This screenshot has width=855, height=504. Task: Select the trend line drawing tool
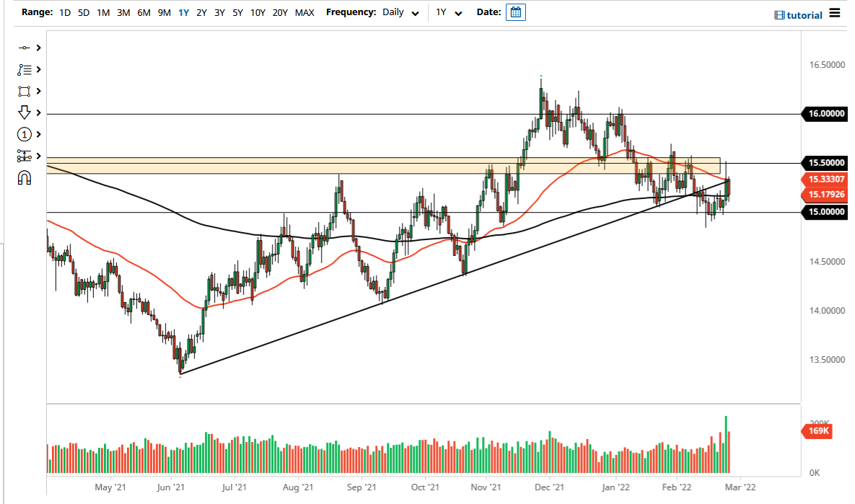(25, 48)
